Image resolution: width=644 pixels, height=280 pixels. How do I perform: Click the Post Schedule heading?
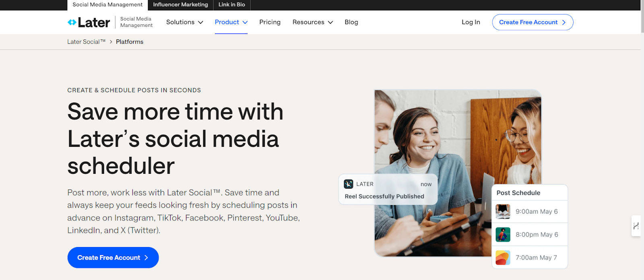518,193
